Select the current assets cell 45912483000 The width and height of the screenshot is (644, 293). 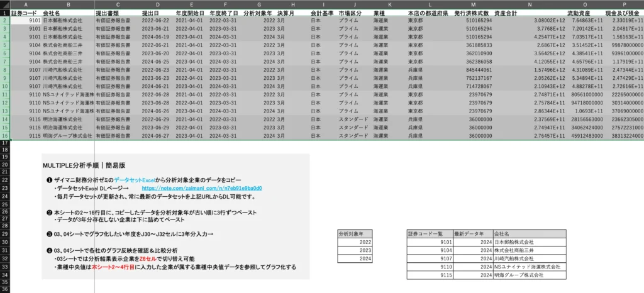(586, 135)
